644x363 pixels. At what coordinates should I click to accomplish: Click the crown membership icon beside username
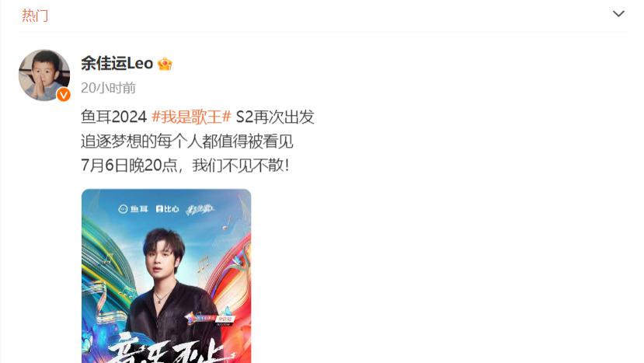click(x=165, y=64)
